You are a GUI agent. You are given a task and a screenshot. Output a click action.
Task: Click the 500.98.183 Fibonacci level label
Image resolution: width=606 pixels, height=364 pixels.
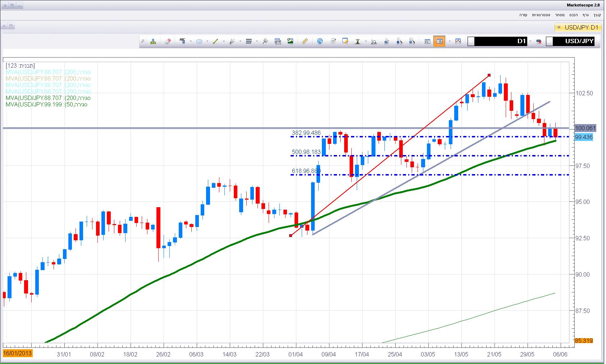pyautogui.click(x=306, y=152)
